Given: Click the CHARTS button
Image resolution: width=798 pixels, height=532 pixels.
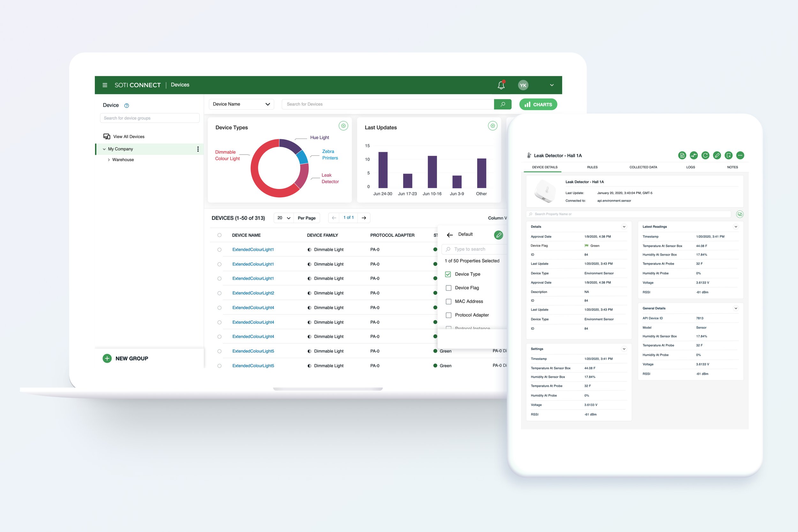Looking at the screenshot, I should pyautogui.click(x=538, y=104).
